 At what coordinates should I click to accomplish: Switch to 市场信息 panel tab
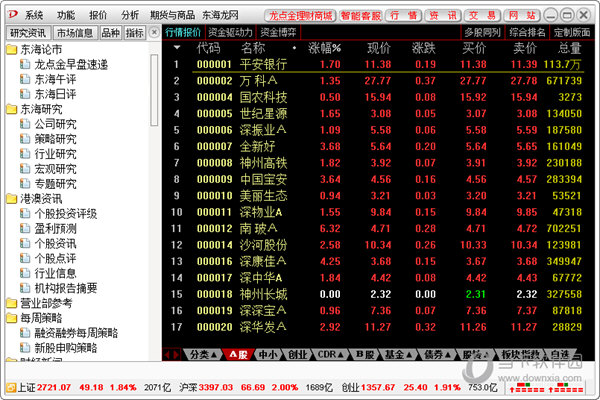(75, 33)
